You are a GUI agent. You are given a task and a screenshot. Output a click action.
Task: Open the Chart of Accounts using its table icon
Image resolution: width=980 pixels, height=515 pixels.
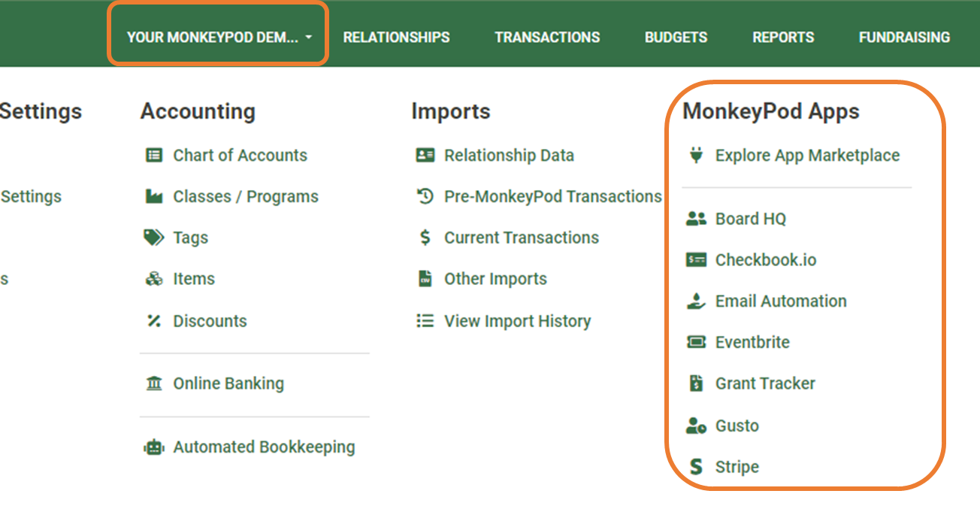pyautogui.click(x=156, y=155)
